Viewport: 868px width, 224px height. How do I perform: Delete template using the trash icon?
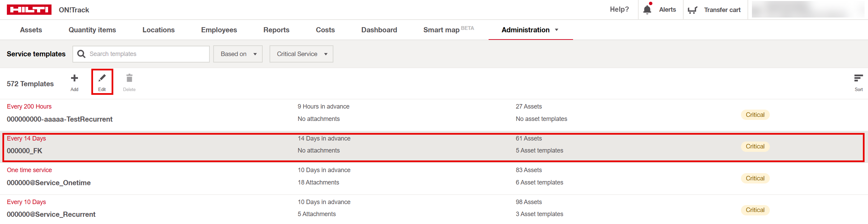click(x=129, y=82)
